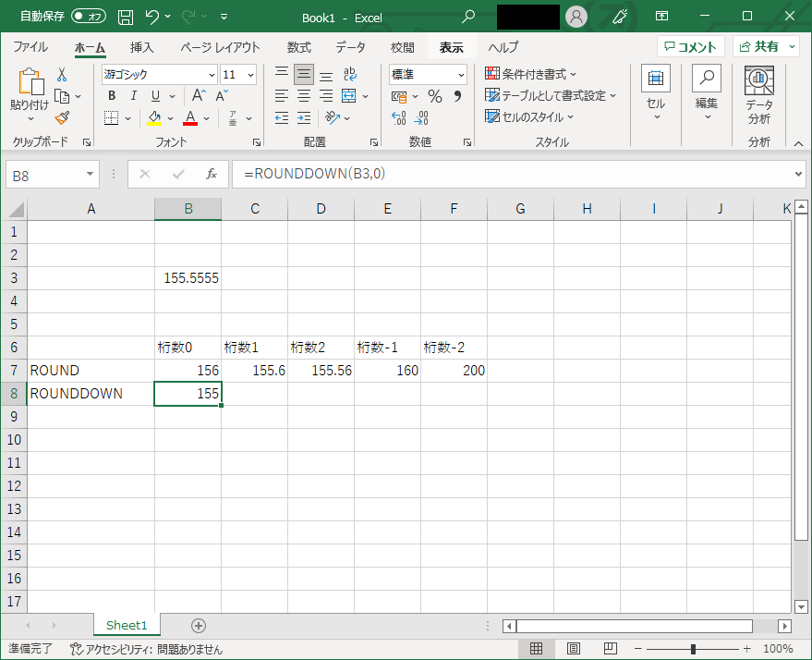The height and width of the screenshot is (660, 812).
Task: Undo the last action
Action: coord(151,17)
